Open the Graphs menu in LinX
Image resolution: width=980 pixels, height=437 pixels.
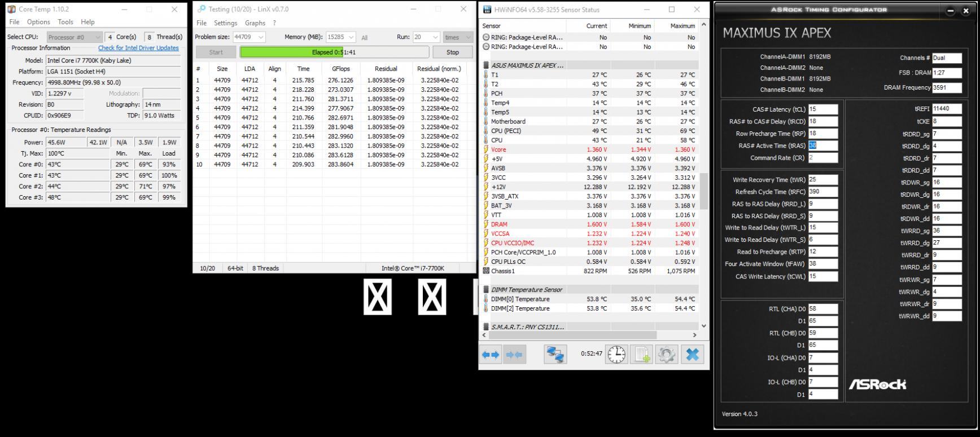(x=255, y=23)
